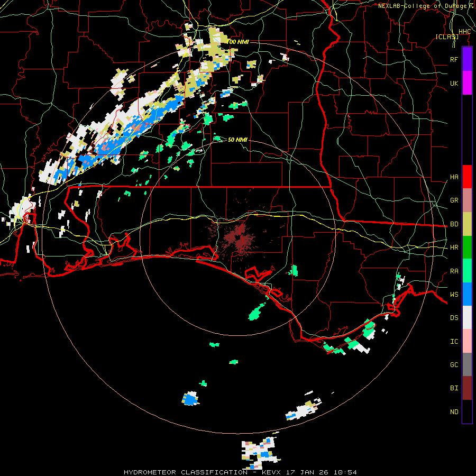Click the HR legend label text
476x476 pixels.
pyautogui.click(x=454, y=248)
